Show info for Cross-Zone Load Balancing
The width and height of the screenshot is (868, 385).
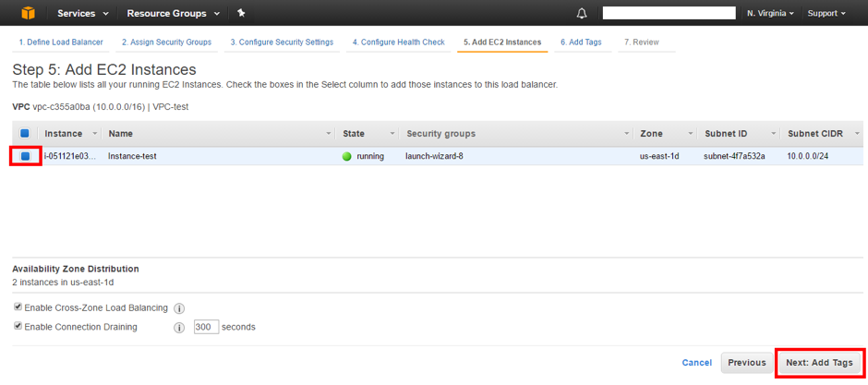click(x=179, y=308)
